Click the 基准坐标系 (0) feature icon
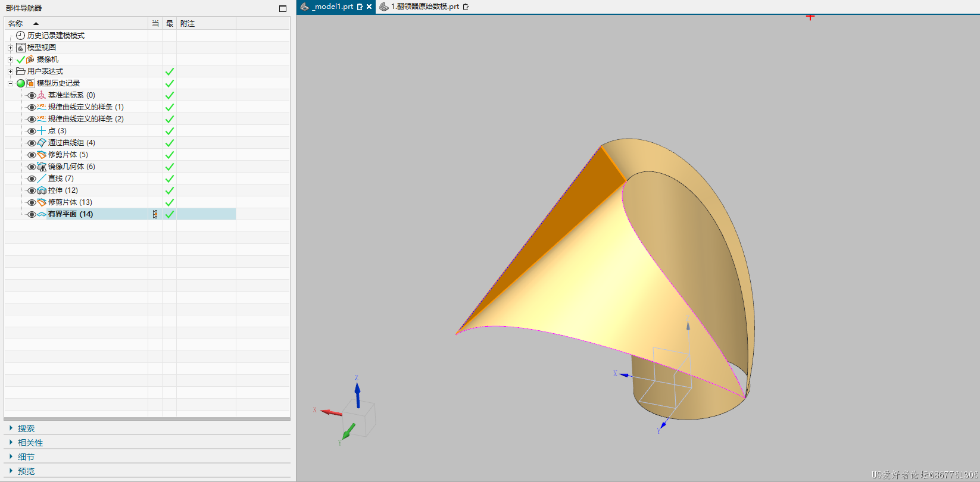 [x=42, y=95]
